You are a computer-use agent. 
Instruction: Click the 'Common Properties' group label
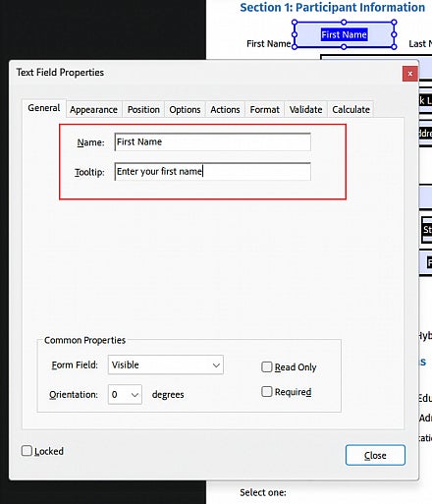point(84,340)
